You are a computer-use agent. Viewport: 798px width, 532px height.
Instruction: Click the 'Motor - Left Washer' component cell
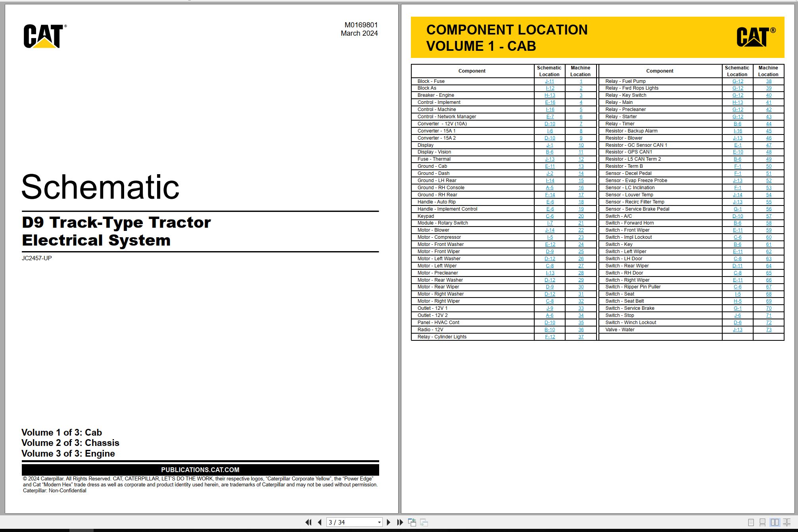pyautogui.click(x=473, y=259)
